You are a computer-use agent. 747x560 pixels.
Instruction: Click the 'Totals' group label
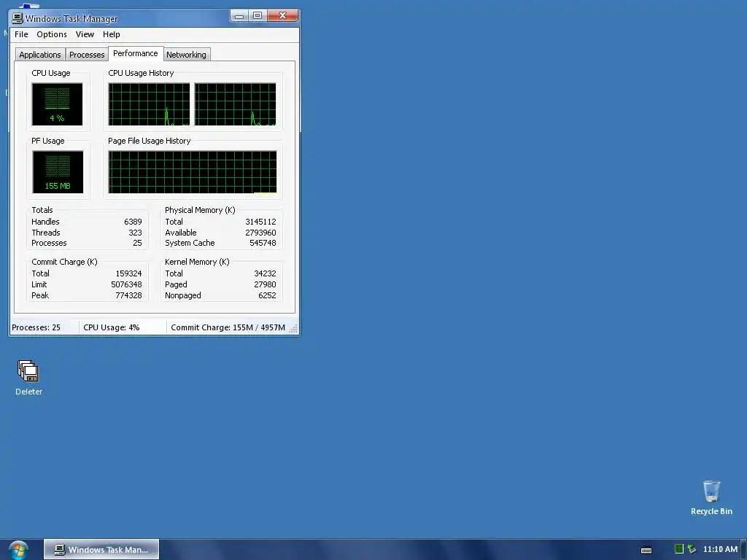(42, 210)
